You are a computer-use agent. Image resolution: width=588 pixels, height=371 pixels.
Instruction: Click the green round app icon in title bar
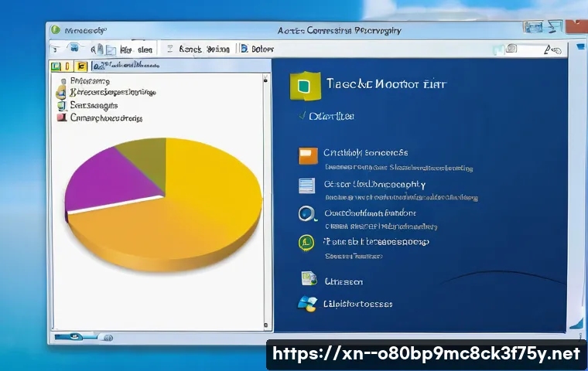click(56, 30)
